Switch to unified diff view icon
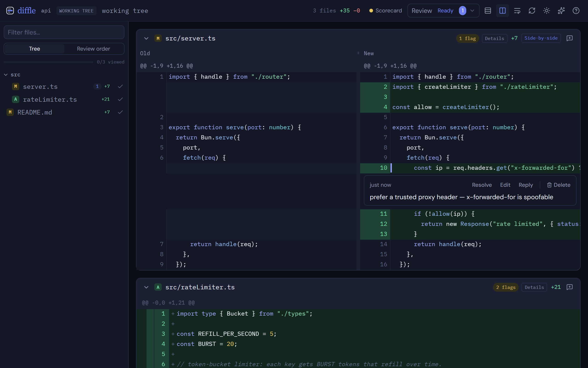Screen dimensions: 588x368 pos(488,11)
